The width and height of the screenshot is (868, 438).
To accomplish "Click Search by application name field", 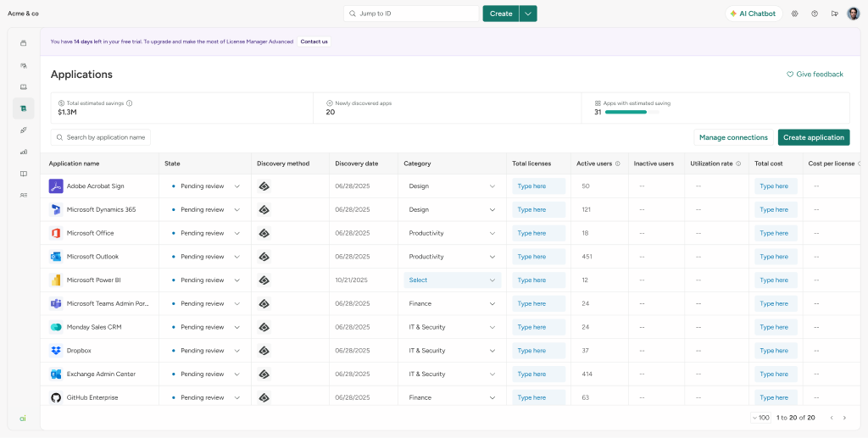I will coord(101,137).
